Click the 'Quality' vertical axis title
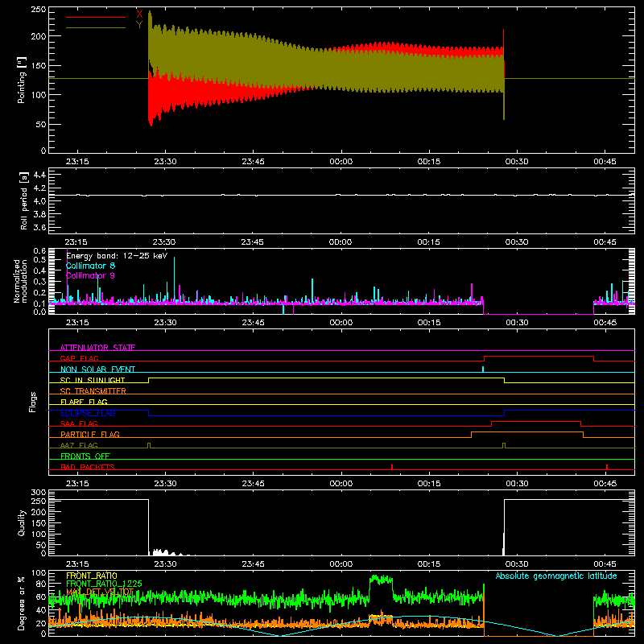This screenshot has width=644, height=644. pyautogui.click(x=22, y=522)
